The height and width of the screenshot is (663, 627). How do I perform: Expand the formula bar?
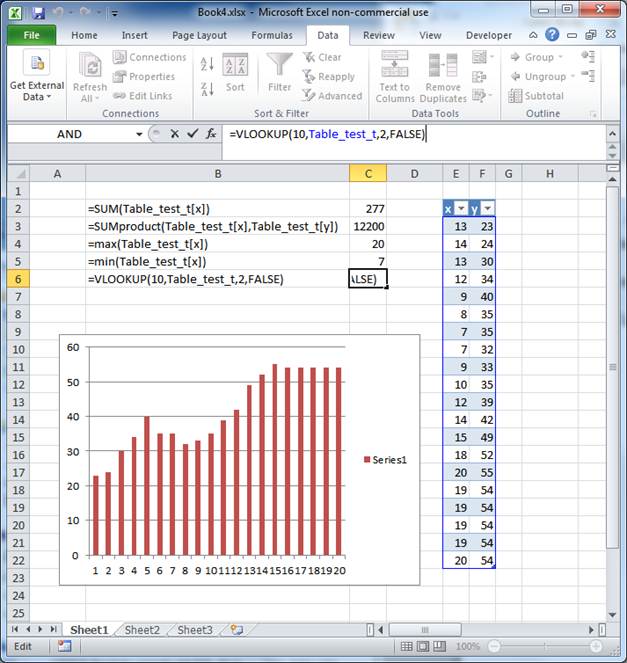coord(612,134)
